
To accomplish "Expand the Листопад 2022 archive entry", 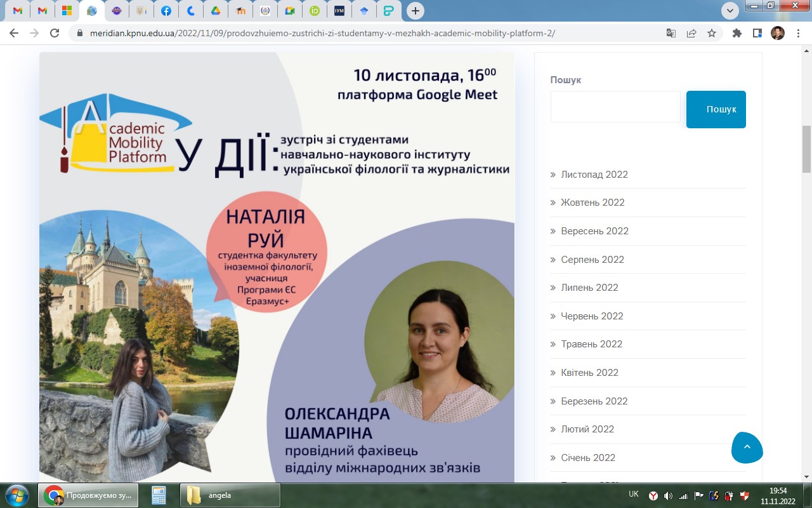I will [593, 174].
